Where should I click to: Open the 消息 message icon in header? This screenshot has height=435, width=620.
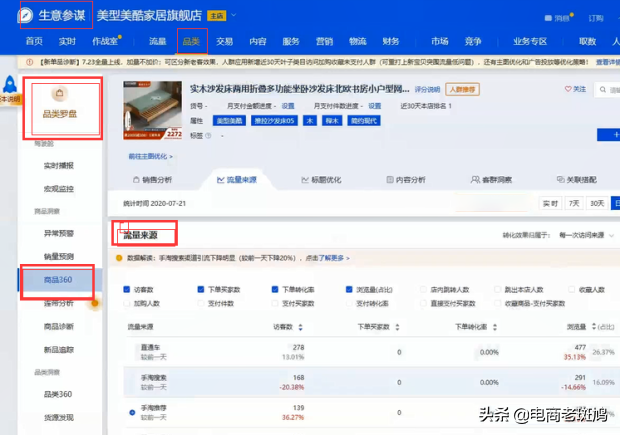548,18
